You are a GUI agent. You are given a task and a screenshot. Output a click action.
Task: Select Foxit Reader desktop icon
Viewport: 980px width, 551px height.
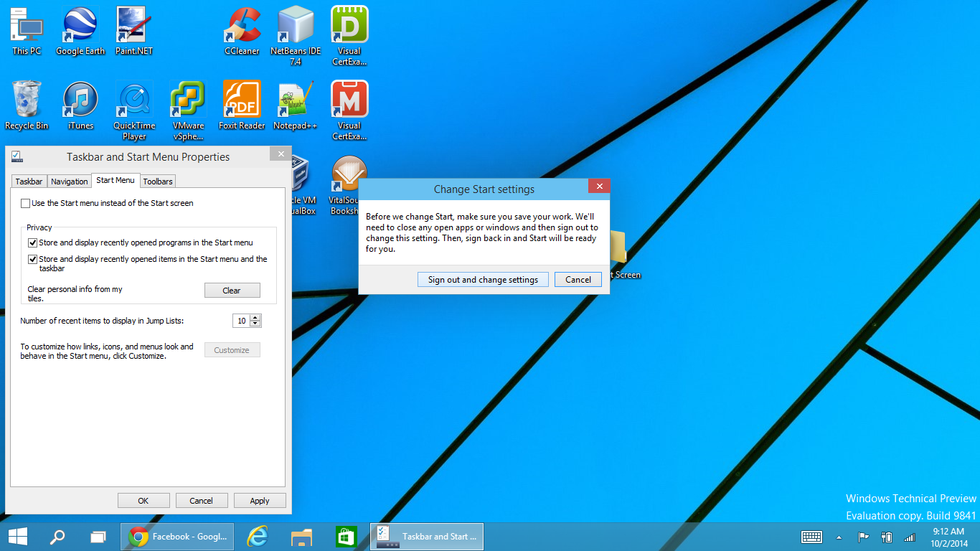click(242, 105)
